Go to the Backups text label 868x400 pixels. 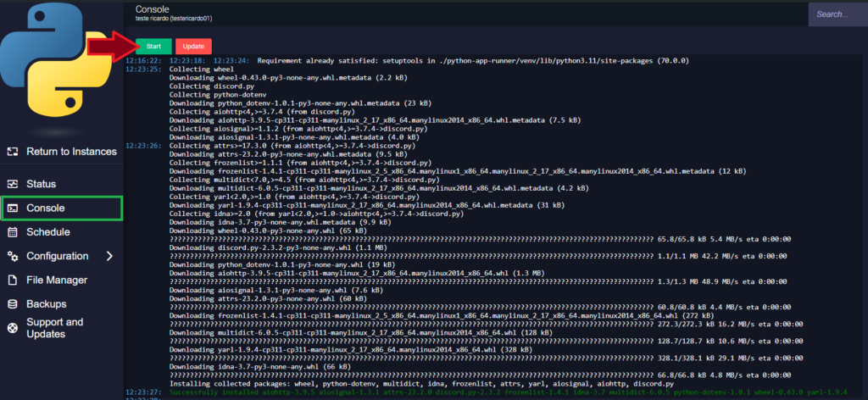click(46, 304)
